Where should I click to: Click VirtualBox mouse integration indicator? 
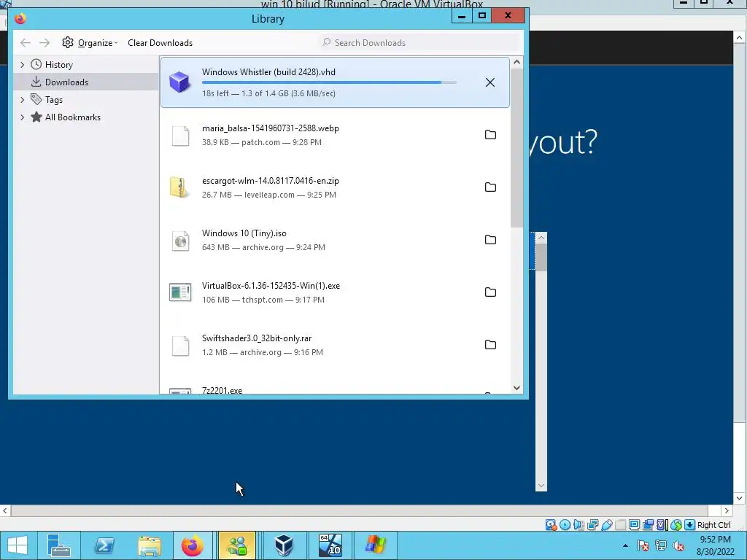tap(676, 525)
